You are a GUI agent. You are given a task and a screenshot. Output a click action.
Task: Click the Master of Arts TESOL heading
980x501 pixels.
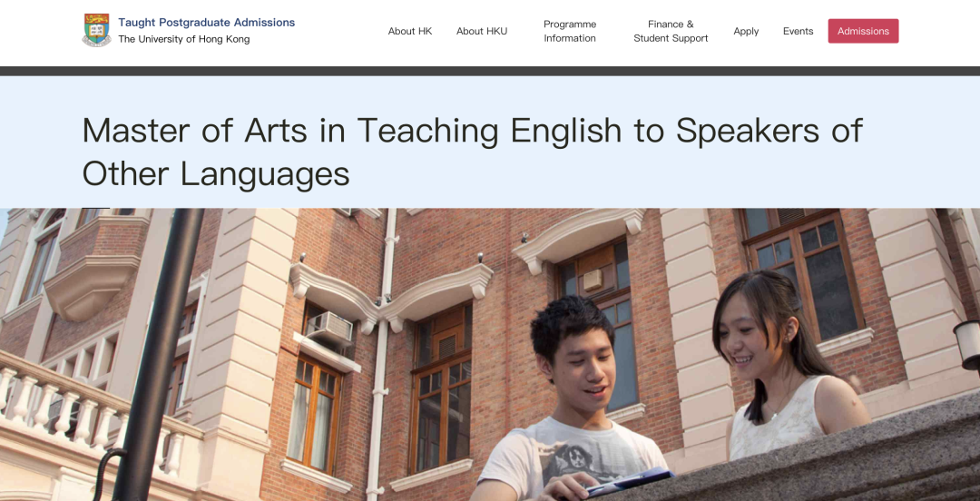472,151
